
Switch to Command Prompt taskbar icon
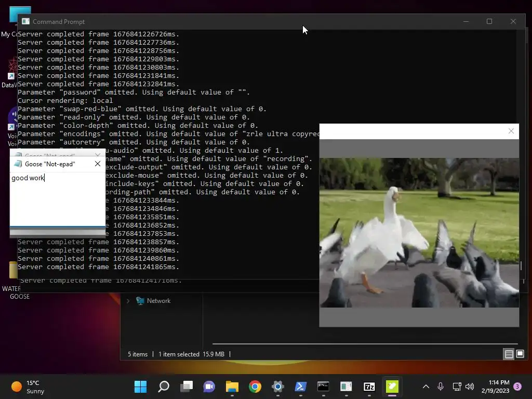point(323,387)
